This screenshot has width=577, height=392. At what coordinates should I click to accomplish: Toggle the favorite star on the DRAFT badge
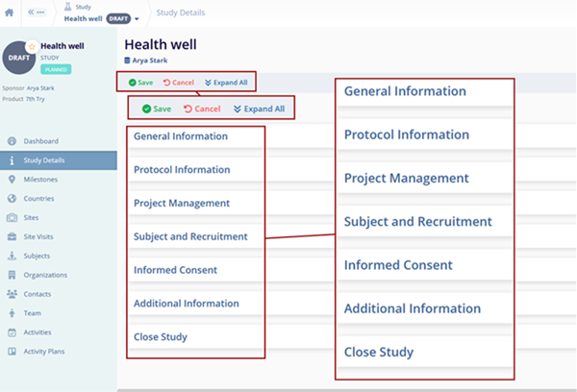31,45
